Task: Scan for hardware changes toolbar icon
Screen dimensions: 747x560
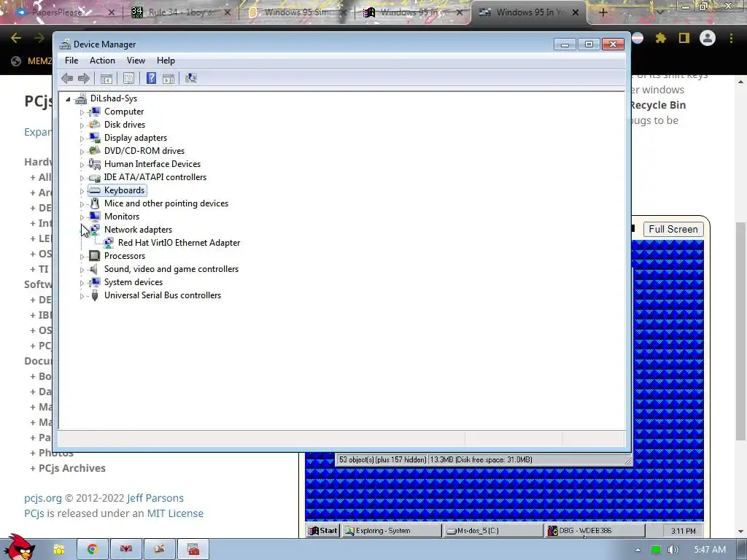Action: 191,78
